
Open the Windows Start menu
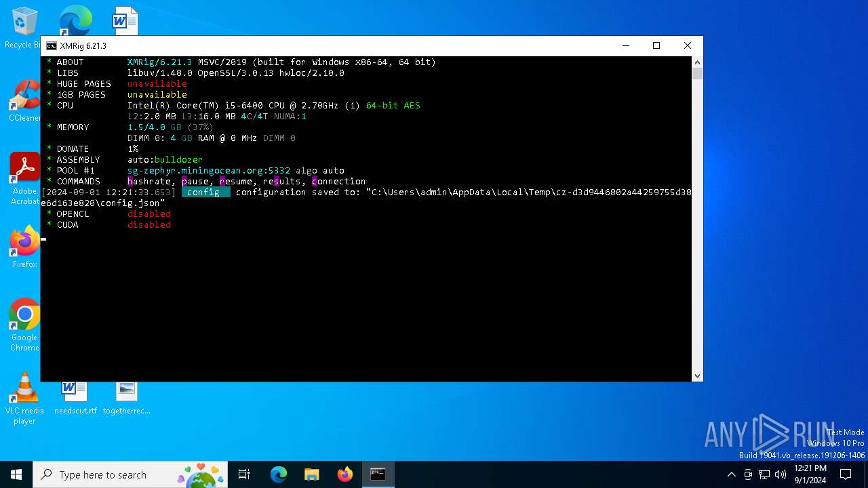(x=16, y=474)
